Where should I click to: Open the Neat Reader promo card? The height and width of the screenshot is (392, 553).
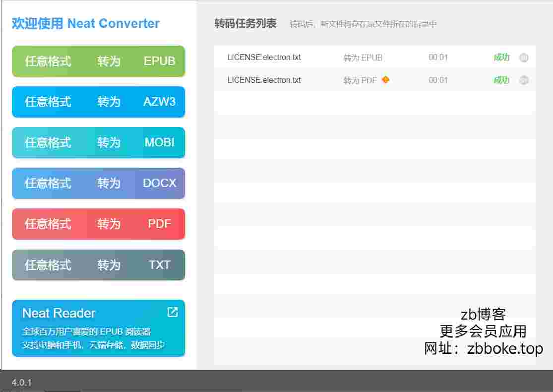pos(98,328)
